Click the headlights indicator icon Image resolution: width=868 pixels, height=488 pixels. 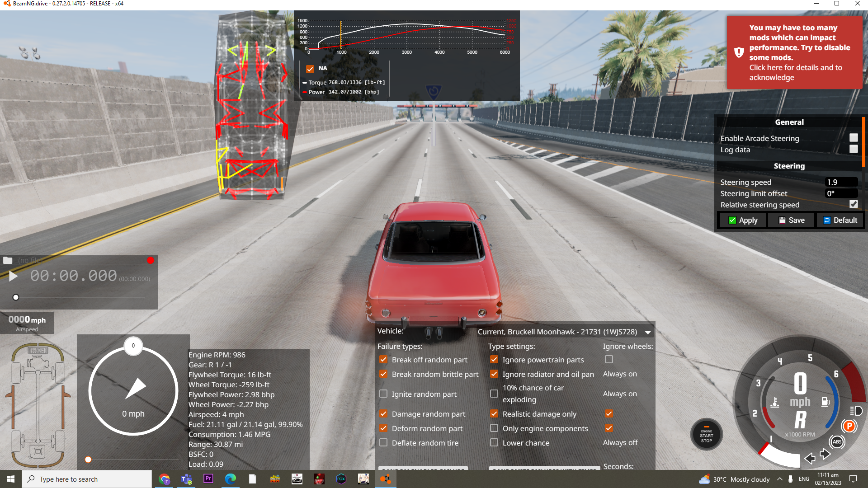tap(856, 411)
